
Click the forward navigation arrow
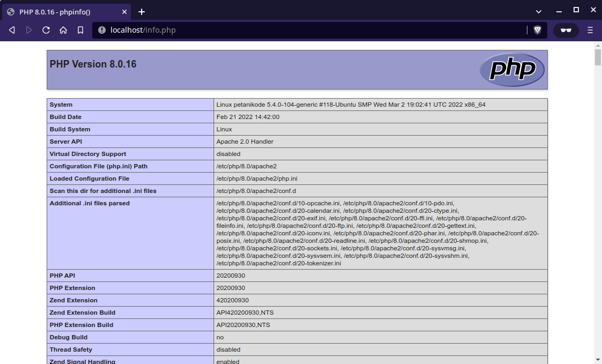coord(29,30)
